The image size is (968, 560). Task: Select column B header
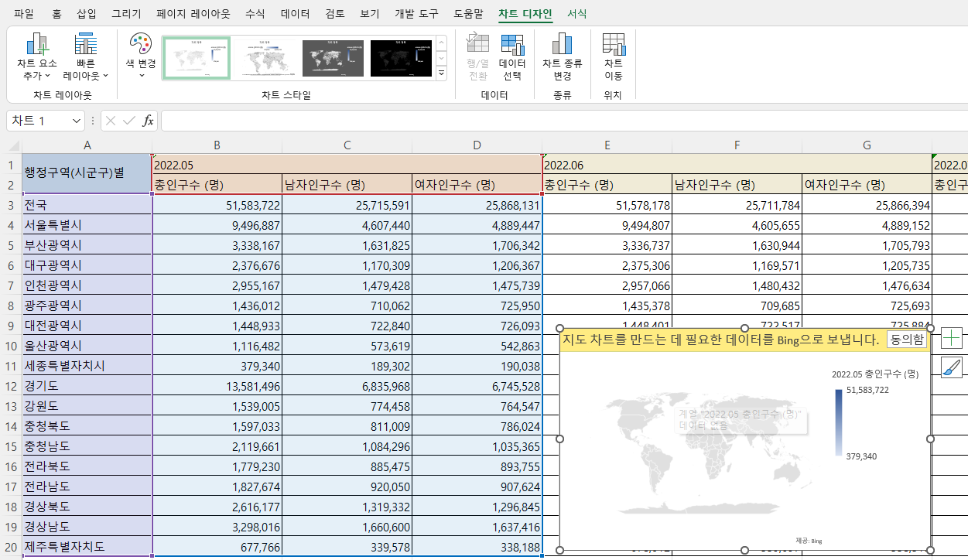[x=217, y=145]
